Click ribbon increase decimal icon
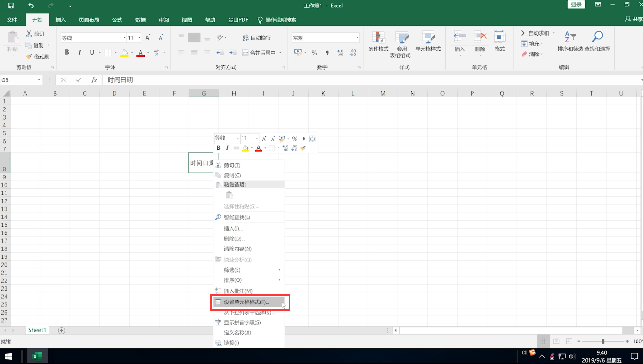Viewport: 643px width, 364px height. (x=340, y=53)
